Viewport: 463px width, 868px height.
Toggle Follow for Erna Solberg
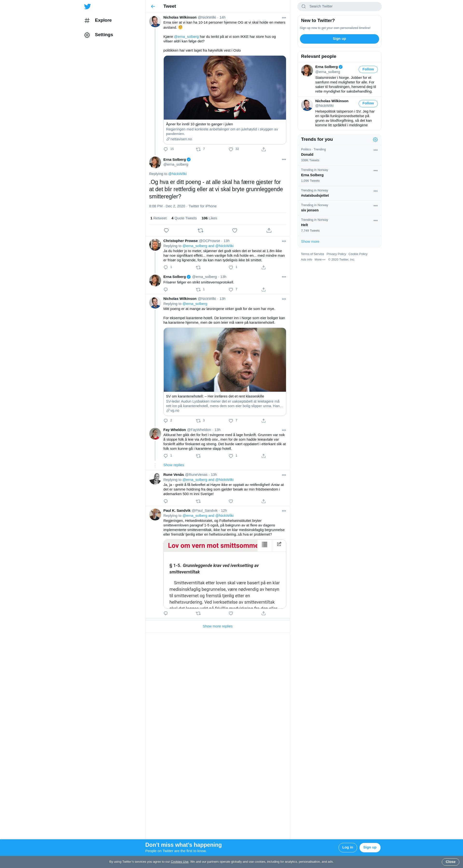(x=368, y=69)
